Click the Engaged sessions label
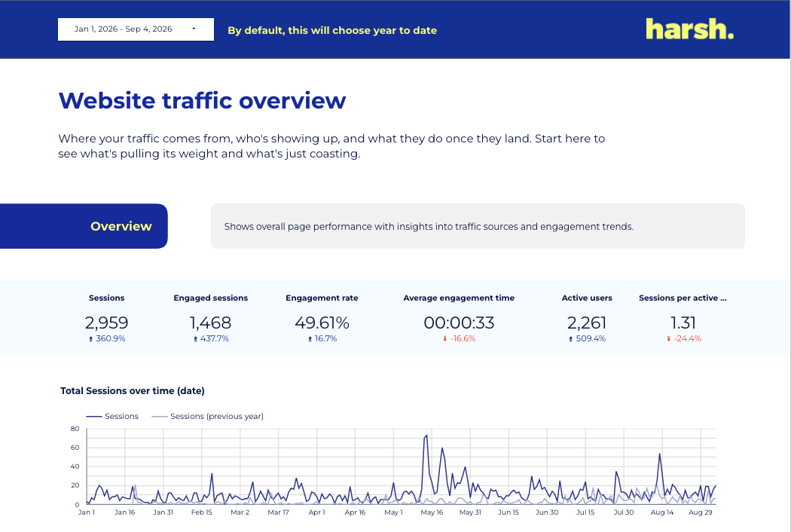Viewport: 791px width, 532px height. pos(210,298)
